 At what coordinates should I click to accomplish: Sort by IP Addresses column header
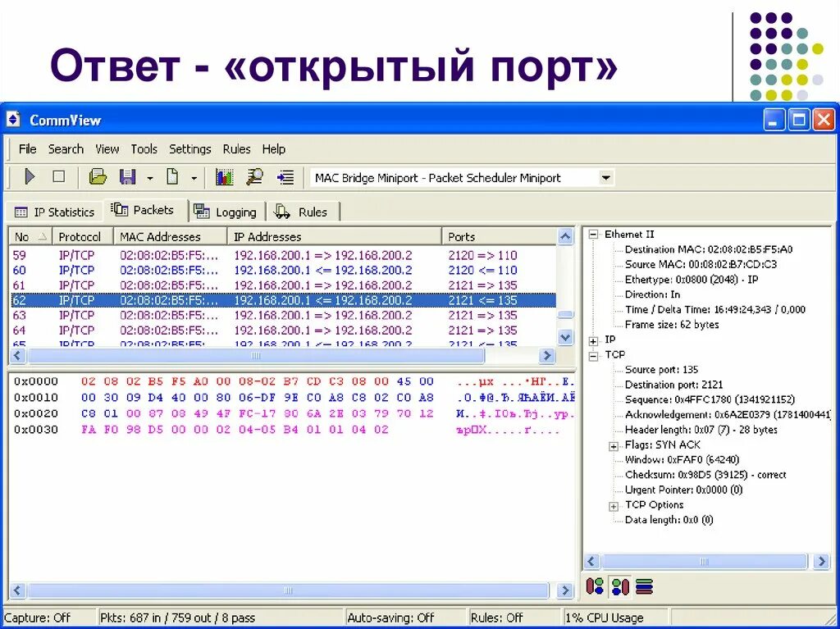pyautogui.click(x=335, y=237)
